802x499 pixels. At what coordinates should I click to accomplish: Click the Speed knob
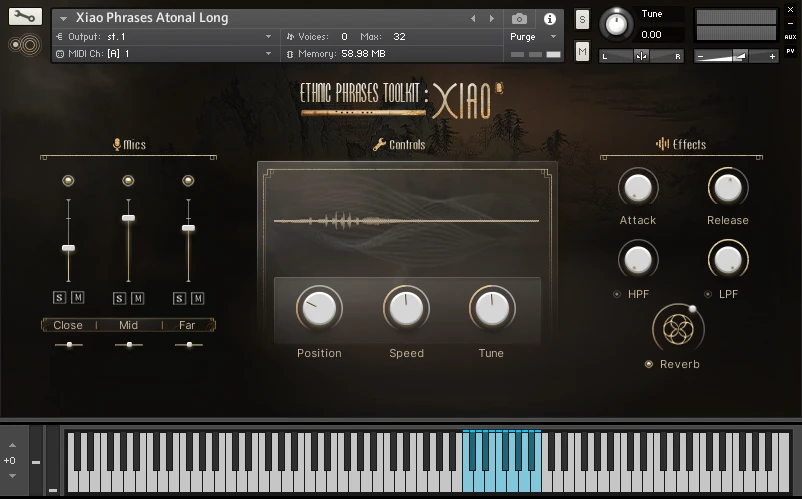tap(406, 308)
